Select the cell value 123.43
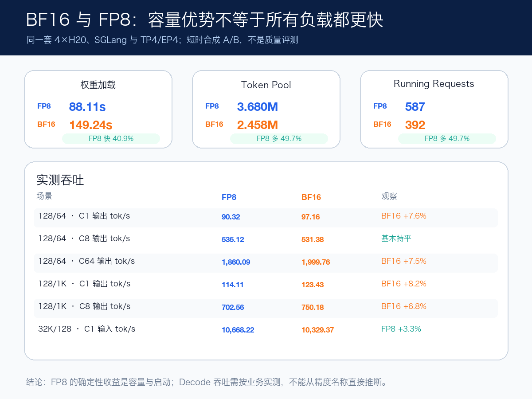Screen dimensions: 532x399 pyautogui.click(x=313, y=285)
